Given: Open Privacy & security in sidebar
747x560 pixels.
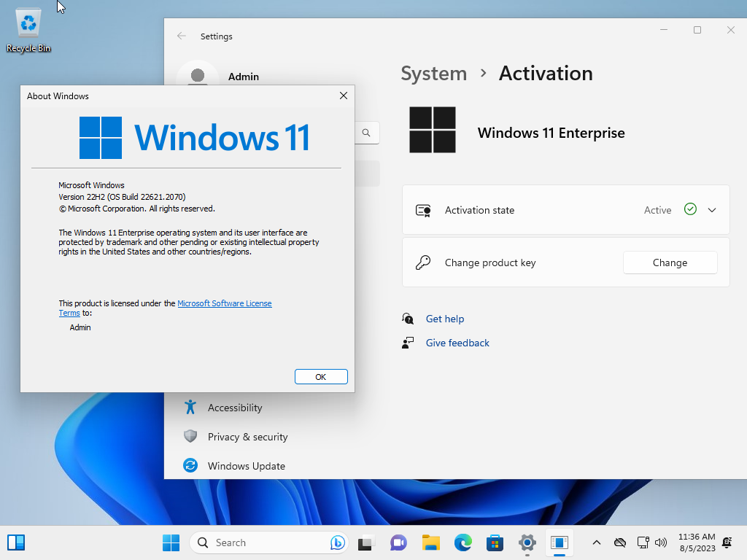Looking at the screenshot, I should 248,437.
